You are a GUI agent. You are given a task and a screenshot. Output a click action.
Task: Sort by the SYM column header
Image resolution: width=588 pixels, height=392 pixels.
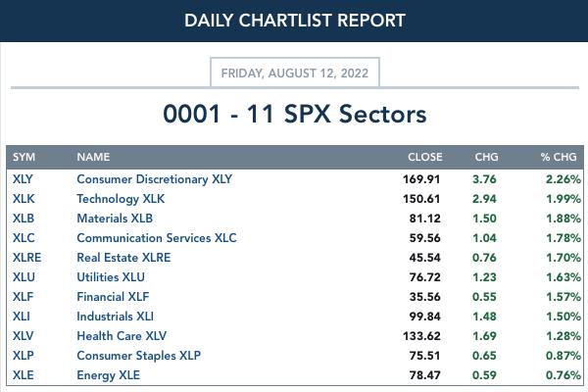(24, 157)
